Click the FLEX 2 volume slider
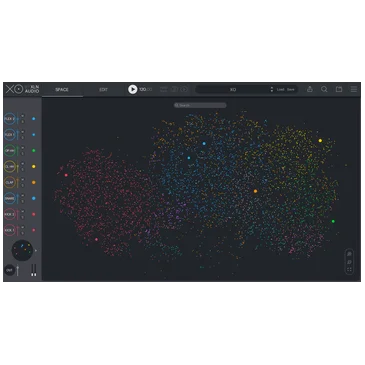This screenshot has width=365, height=365. click(x=18, y=119)
